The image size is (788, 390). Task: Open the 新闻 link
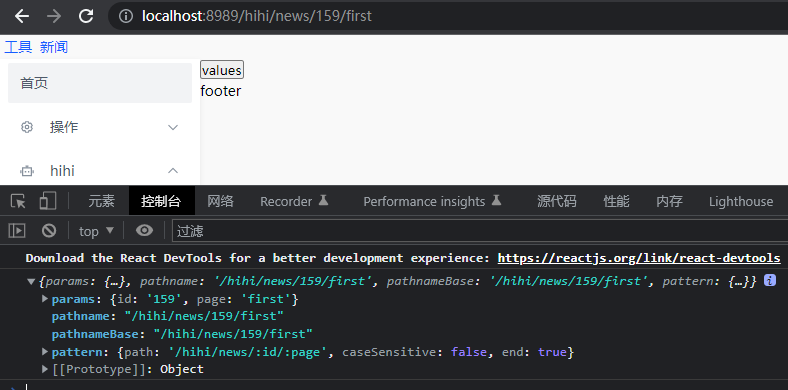coord(54,47)
